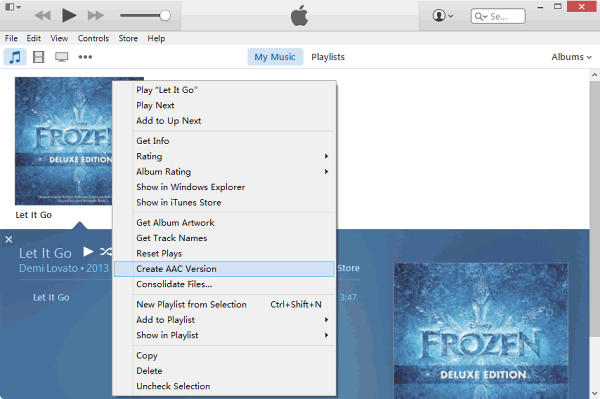Switch to the Playlists tab
600x399 pixels.
click(x=328, y=57)
